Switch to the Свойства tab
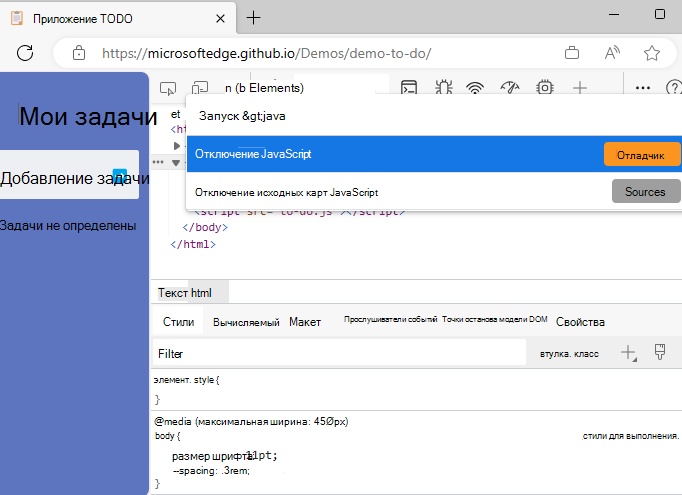The height and width of the screenshot is (495, 682). [580, 322]
